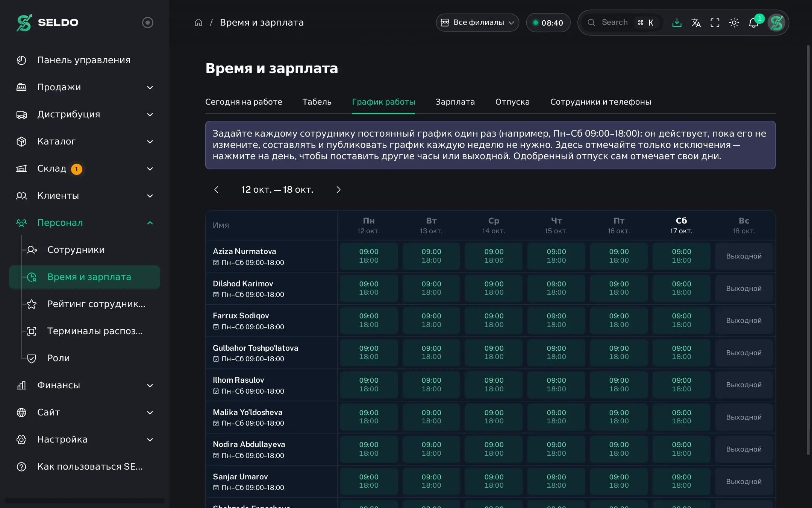Click Dilshod Karimov Sunday Выходной cell

(x=744, y=288)
